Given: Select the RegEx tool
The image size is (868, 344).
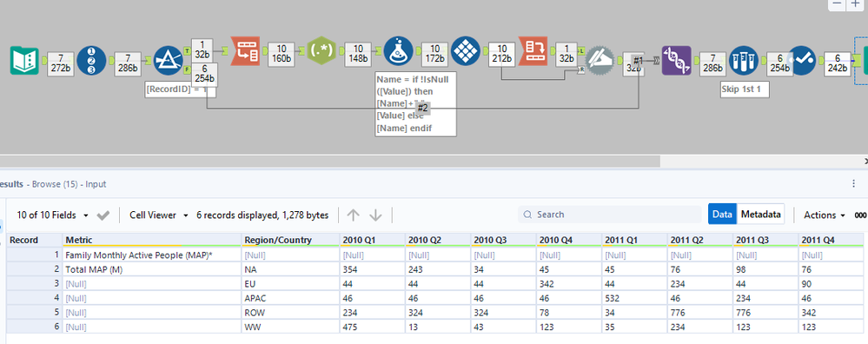Looking at the screenshot, I should pos(321,51).
